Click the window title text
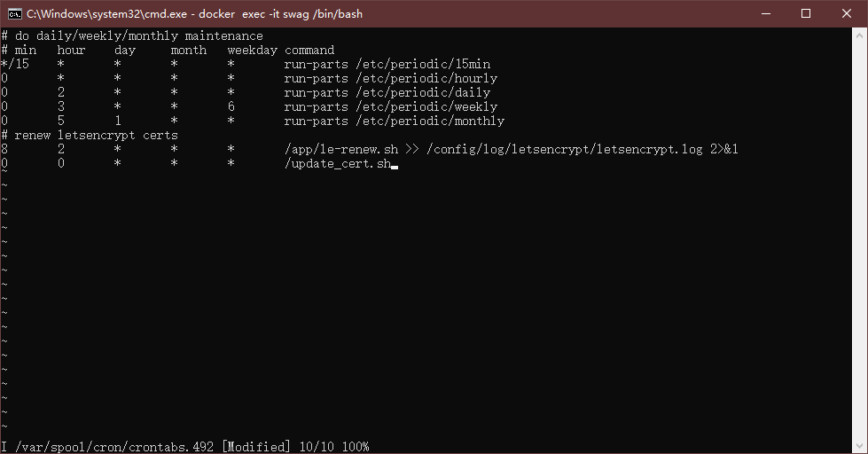The height and width of the screenshot is (454, 868). tap(194, 14)
